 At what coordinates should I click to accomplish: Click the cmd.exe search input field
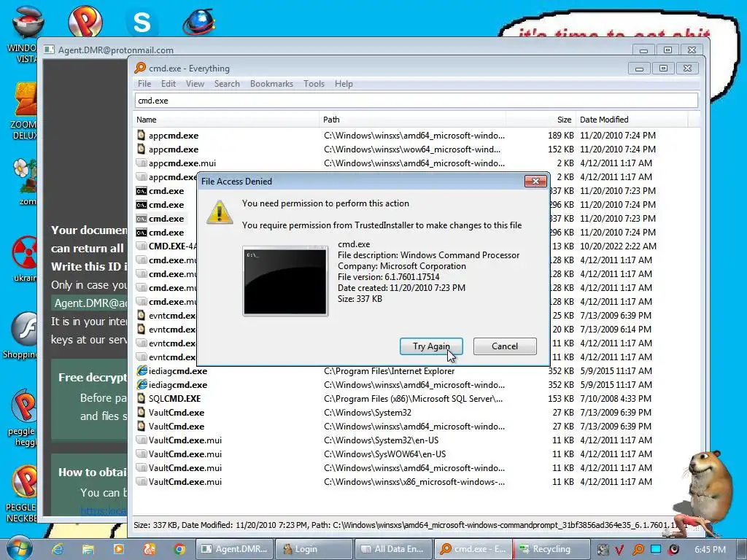tap(417, 101)
